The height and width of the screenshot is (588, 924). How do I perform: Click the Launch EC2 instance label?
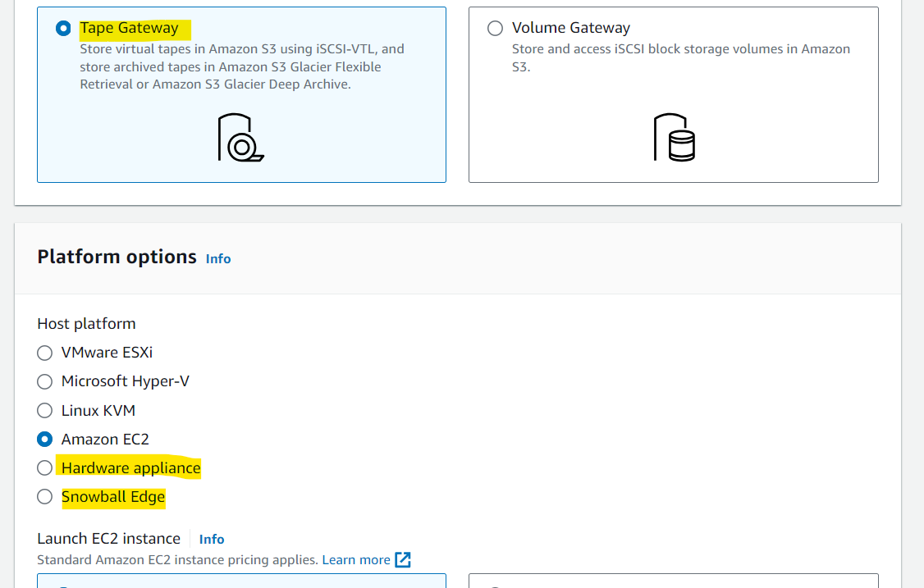108,539
